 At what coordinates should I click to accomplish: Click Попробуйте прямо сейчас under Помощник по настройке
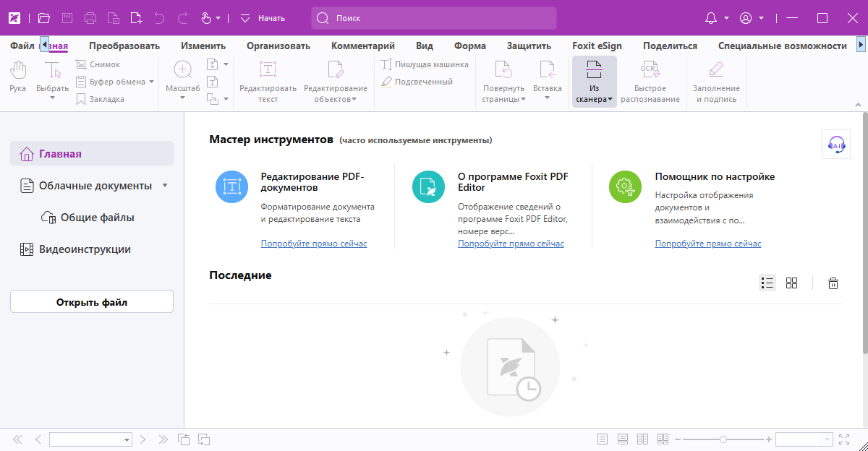(707, 244)
